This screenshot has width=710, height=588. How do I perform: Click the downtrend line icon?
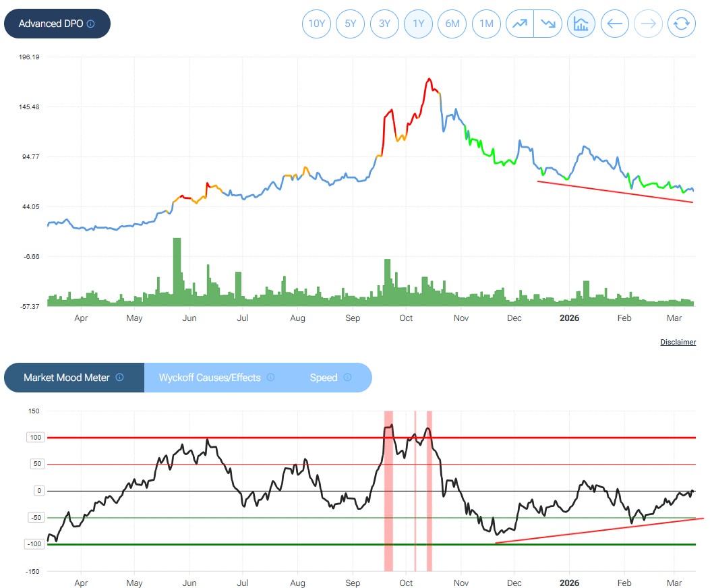pos(548,24)
